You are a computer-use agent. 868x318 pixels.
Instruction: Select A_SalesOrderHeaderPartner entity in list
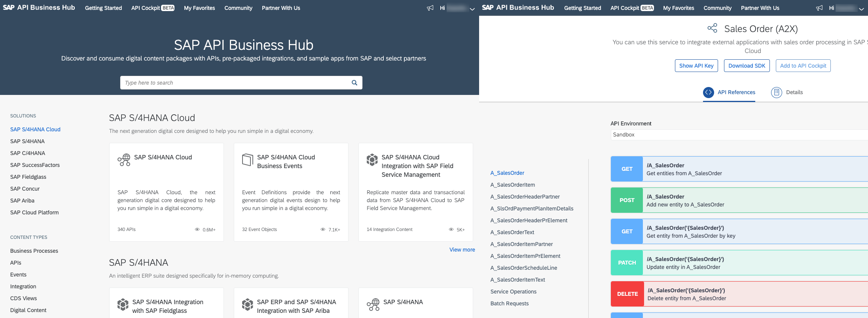(525, 197)
